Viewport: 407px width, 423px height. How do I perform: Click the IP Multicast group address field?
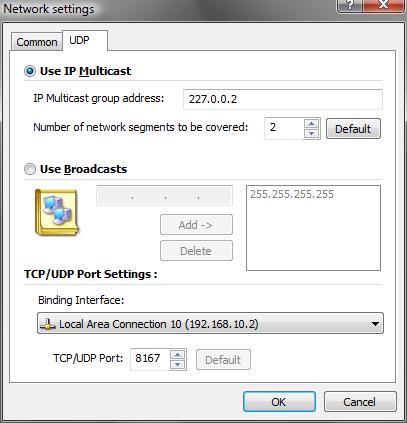coord(283,99)
